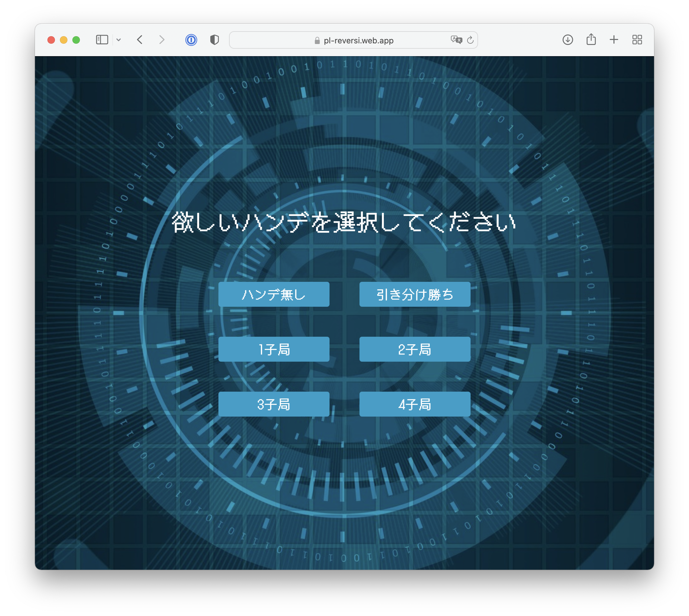Toggle the Safari sidebar
Viewport: 689px width, 616px height.
pos(102,40)
